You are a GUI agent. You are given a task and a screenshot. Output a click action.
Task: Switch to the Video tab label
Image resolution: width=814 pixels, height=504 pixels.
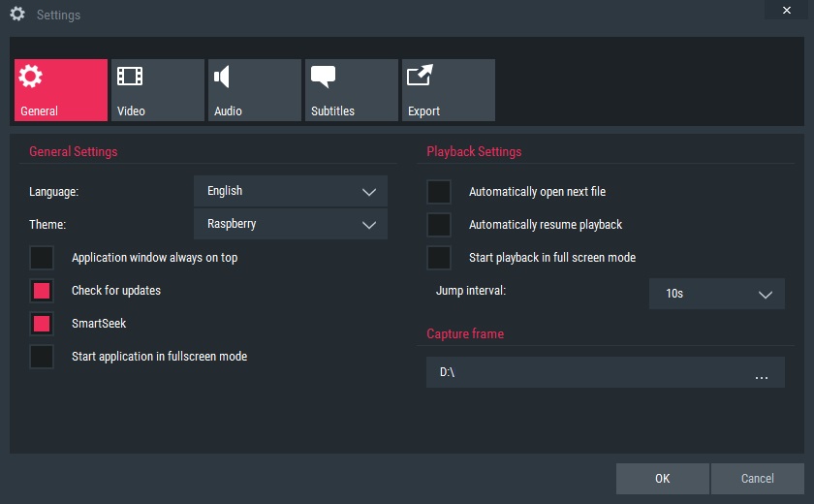(131, 111)
